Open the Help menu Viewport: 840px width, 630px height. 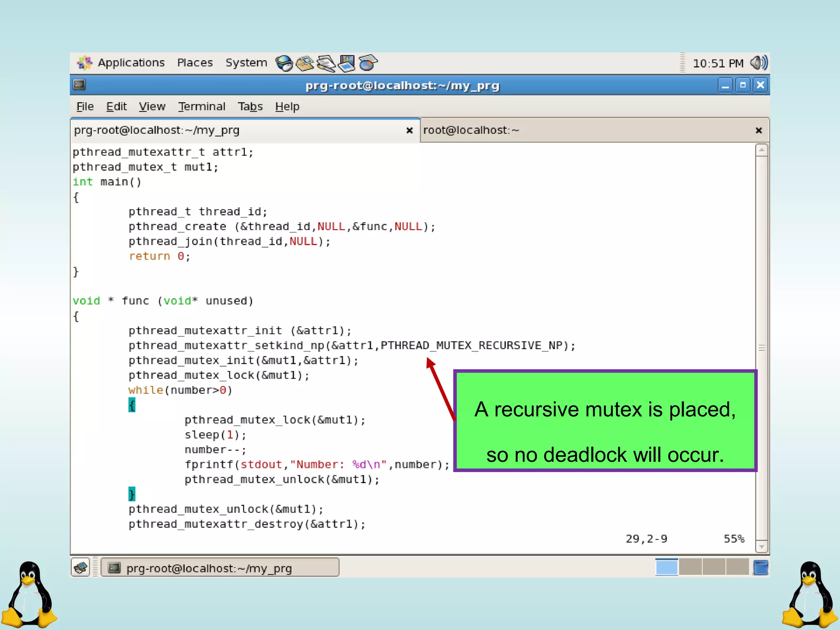287,107
